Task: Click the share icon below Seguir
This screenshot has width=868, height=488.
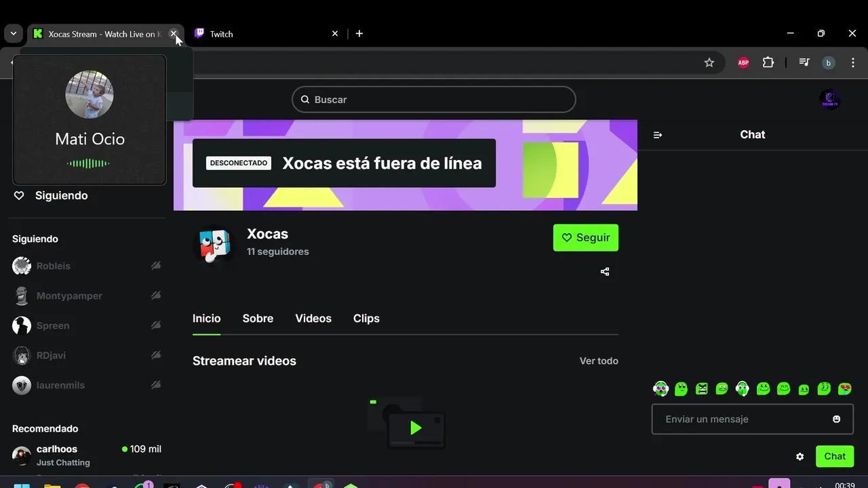Action: [605, 272]
